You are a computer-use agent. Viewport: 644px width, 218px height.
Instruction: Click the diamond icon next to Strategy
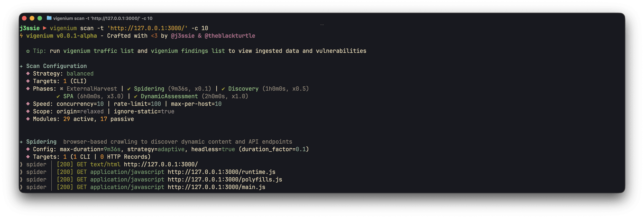[28, 73]
